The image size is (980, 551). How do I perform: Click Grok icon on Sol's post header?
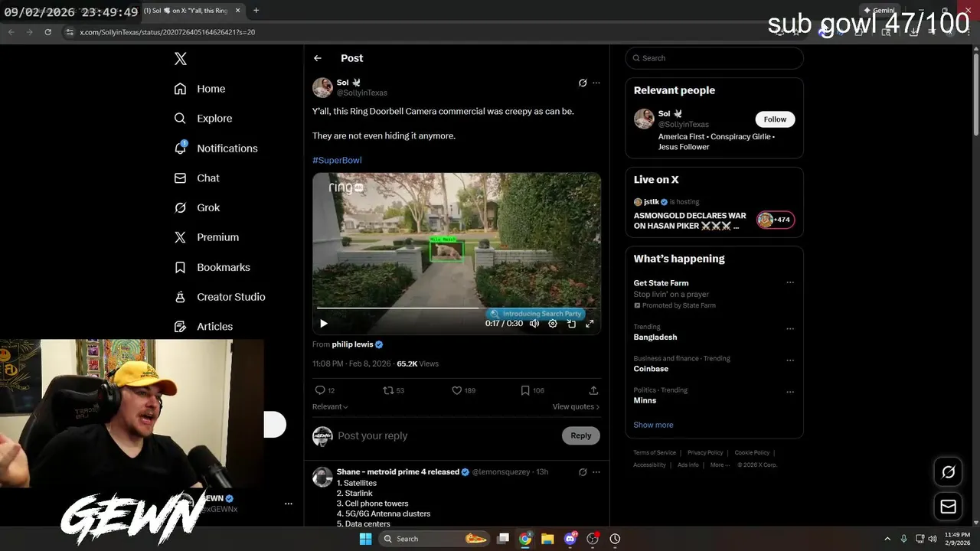583,83
